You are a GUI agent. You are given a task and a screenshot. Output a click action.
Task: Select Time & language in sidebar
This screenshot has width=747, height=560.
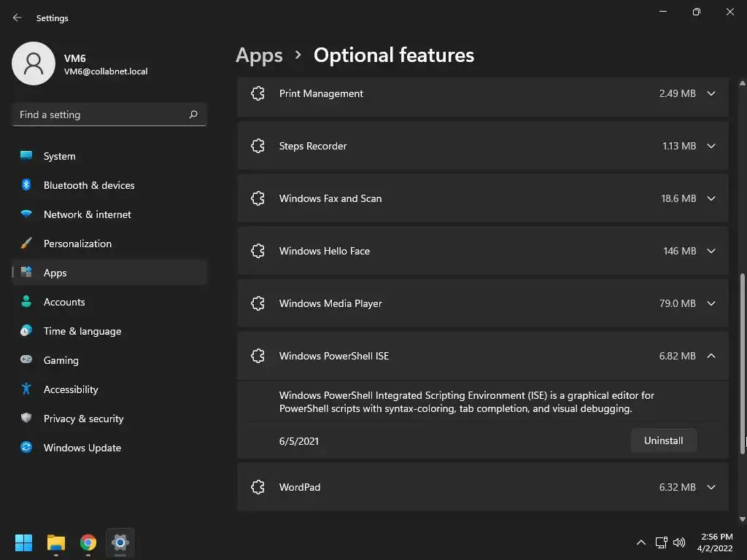tap(82, 331)
